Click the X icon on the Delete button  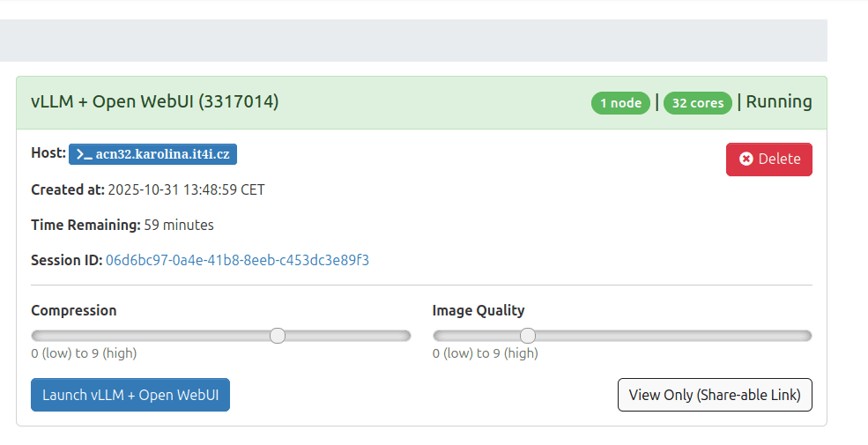tap(746, 159)
